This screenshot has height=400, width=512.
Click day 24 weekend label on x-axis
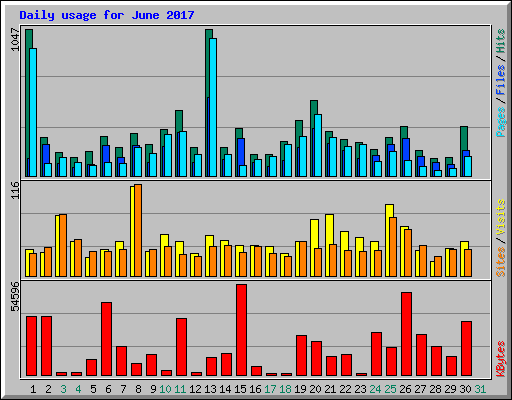(375, 389)
